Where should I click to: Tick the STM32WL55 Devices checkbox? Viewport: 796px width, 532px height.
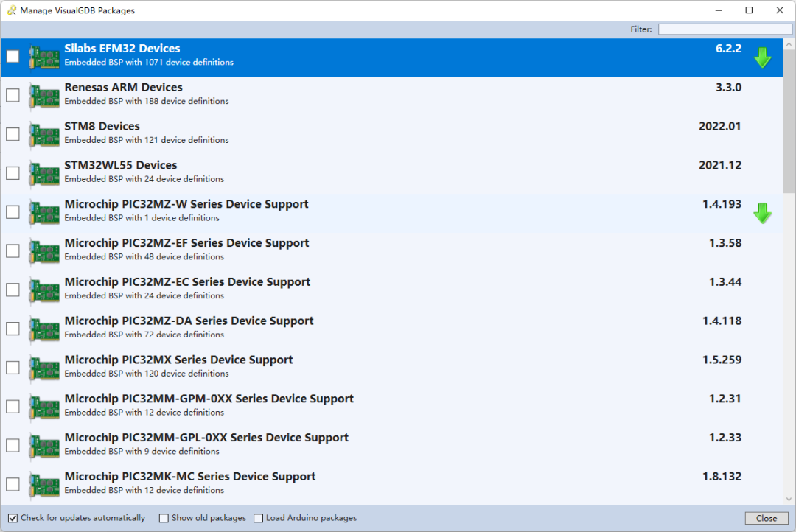[13, 173]
